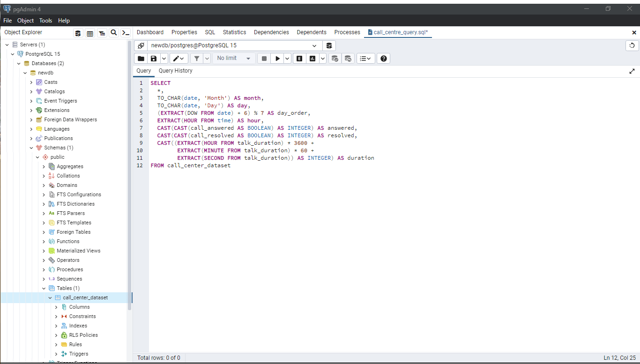Expand the Columns node

56,307
